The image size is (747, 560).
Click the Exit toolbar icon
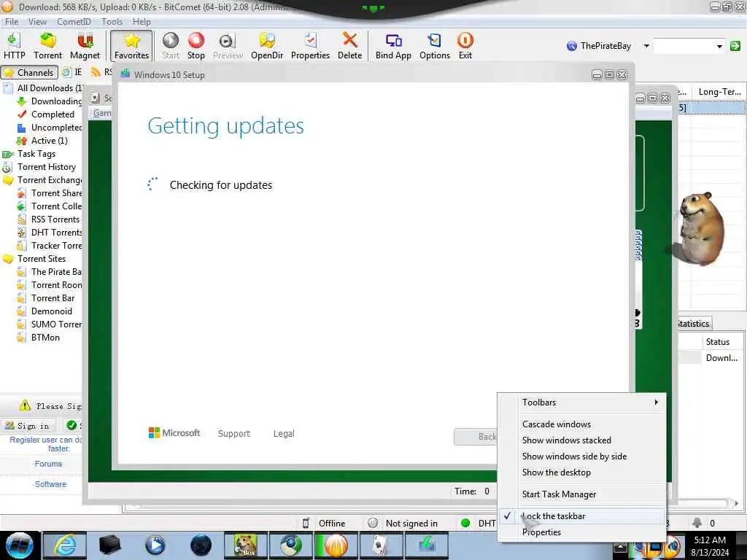[x=465, y=46]
